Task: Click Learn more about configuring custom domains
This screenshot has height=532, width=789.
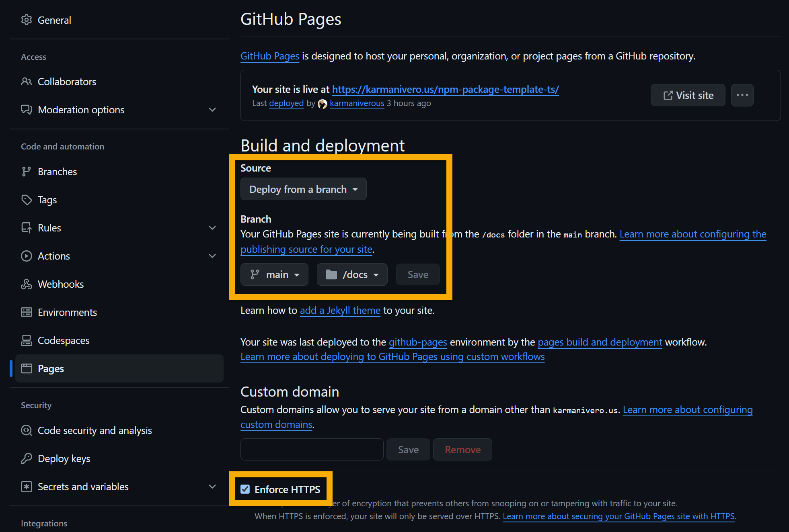Action: [x=688, y=409]
